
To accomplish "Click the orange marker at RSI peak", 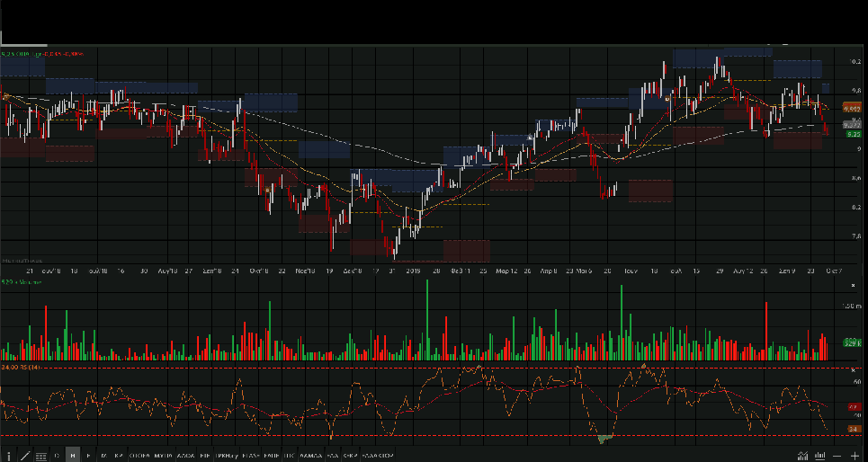I will pyautogui.click(x=643, y=366).
